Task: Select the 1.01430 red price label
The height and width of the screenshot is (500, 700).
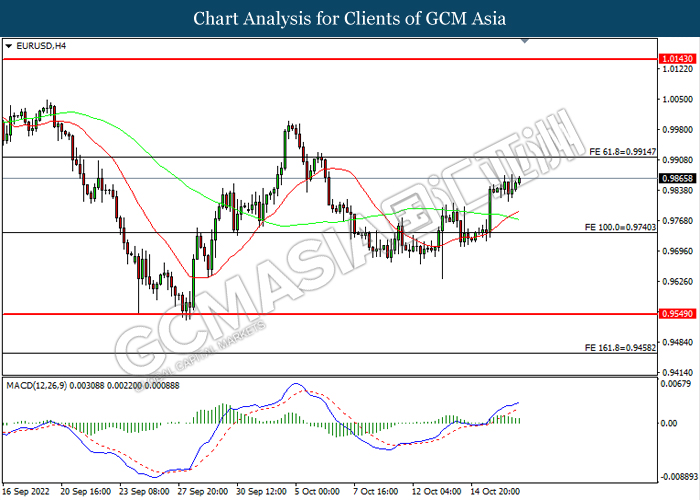Action: coord(678,58)
